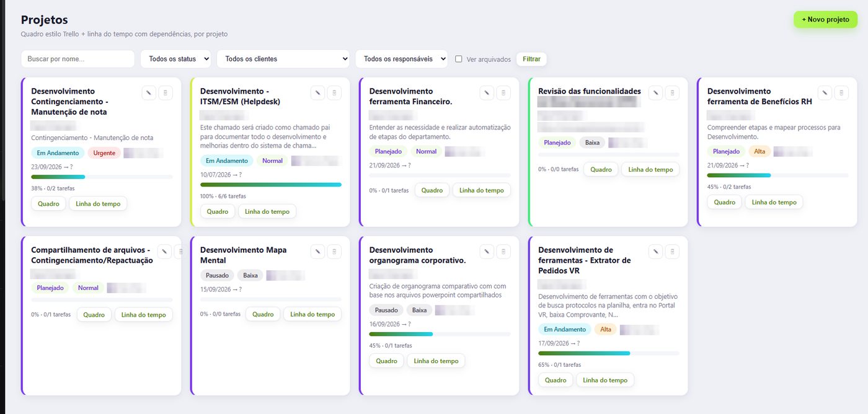Click the 45% progress bar on Benefícios RH card
The image size is (868, 414).
tap(778, 175)
